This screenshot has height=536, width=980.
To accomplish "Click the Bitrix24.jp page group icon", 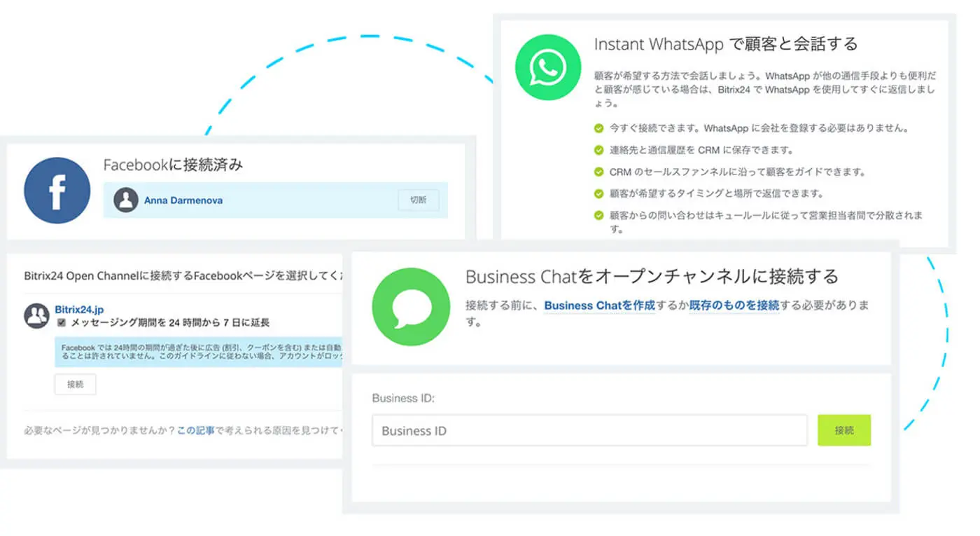I will (36, 316).
